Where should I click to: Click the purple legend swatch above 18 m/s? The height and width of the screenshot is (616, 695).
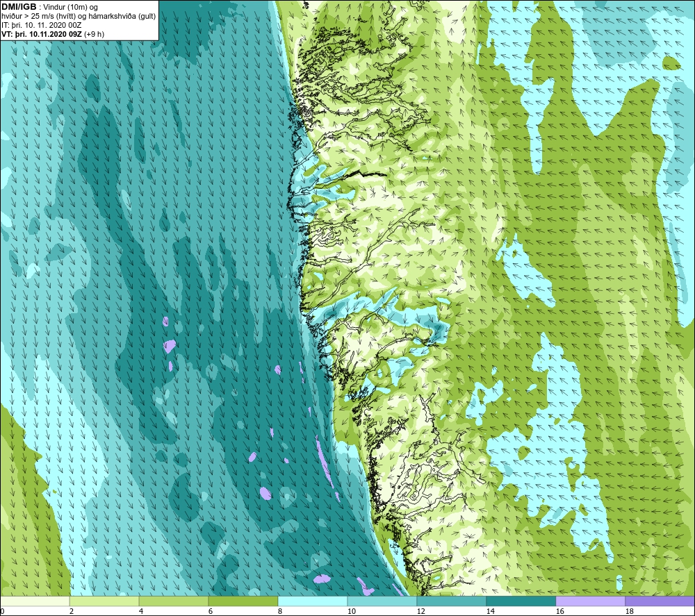click(x=660, y=601)
